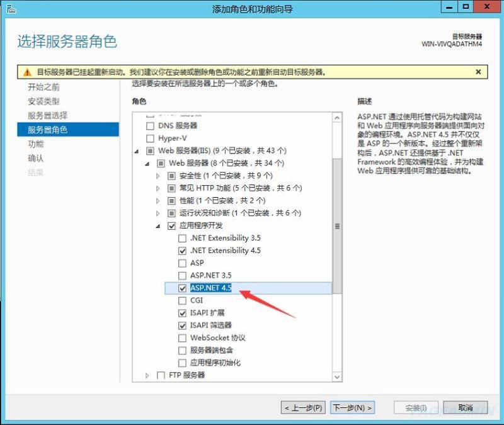
Task: Expand the FTP 服务器 node
Action: coord(147,375)
